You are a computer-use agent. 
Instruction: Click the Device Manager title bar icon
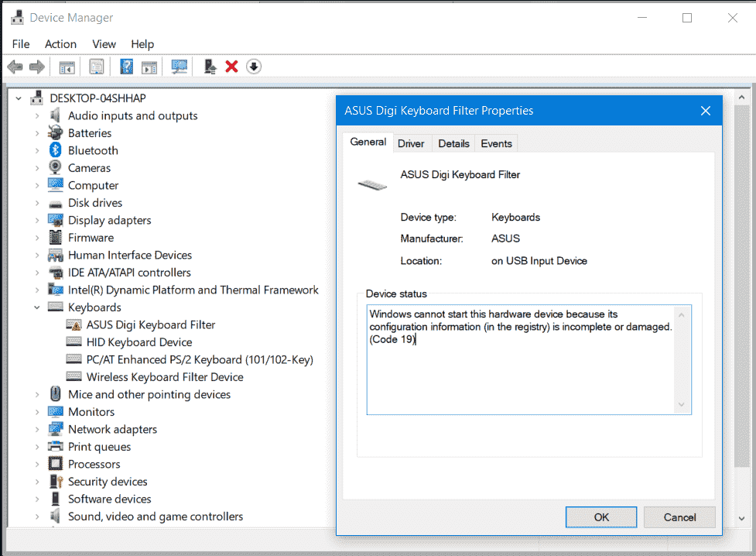click(x=17, y=17)
